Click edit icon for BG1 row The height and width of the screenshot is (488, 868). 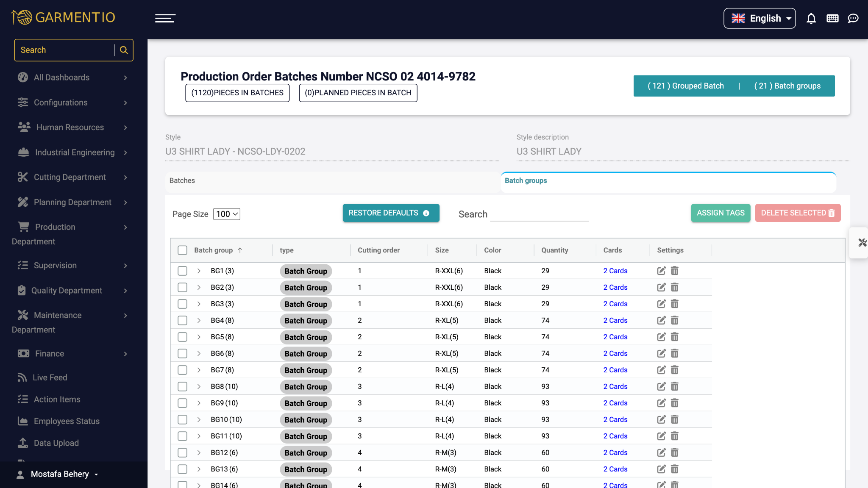[x=661, y=271]
